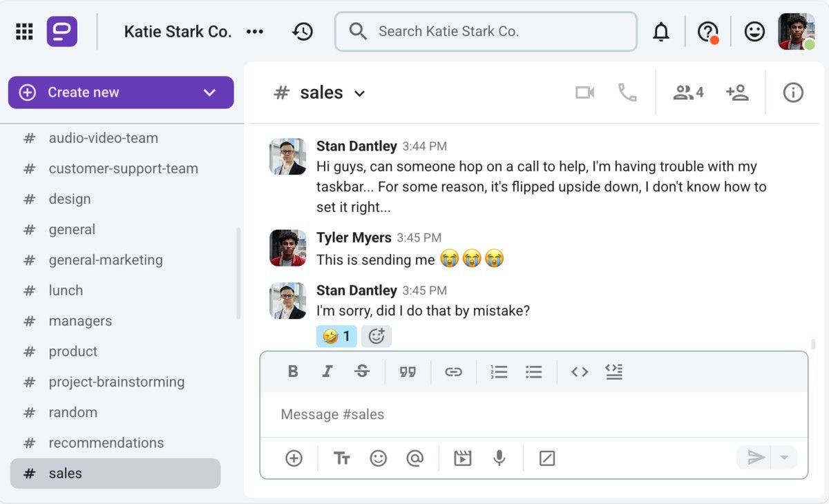Screen dimensions: 829x504
Task: View the 4 members of #sales
Action: (687, 92)
